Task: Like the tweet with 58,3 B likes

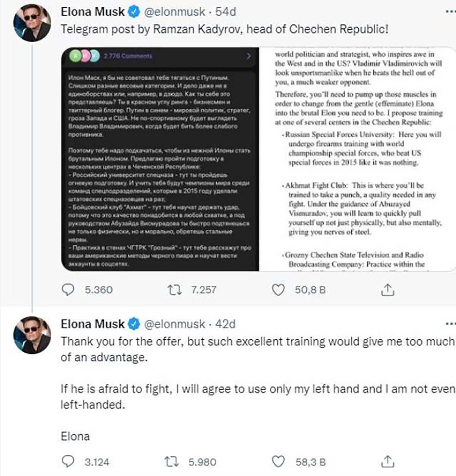Action: pos(279,462)
